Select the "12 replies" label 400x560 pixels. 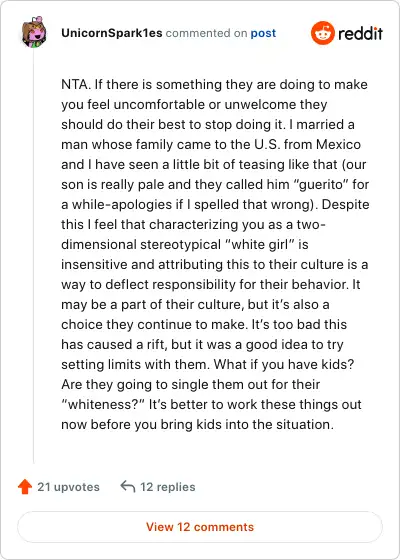point(168,487)
